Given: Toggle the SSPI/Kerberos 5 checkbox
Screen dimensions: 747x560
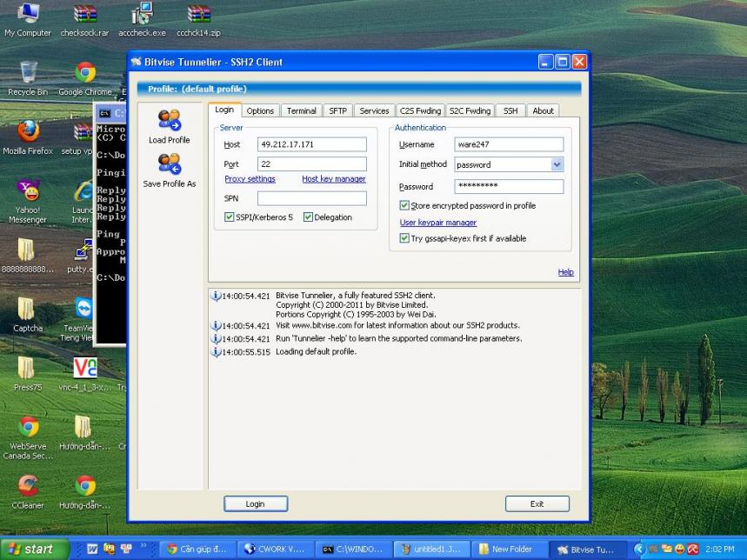Looking at the screenshot, I should 230,217.
